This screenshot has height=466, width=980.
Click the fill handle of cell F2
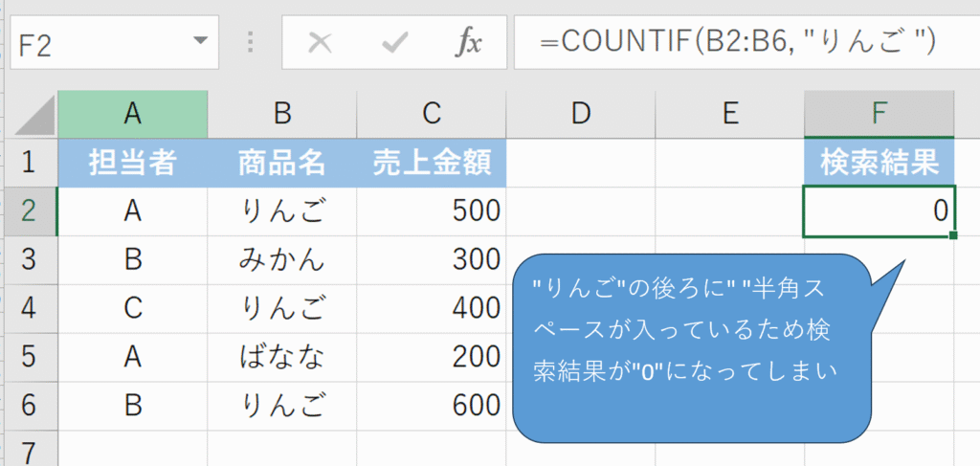(x=953, y=235)
